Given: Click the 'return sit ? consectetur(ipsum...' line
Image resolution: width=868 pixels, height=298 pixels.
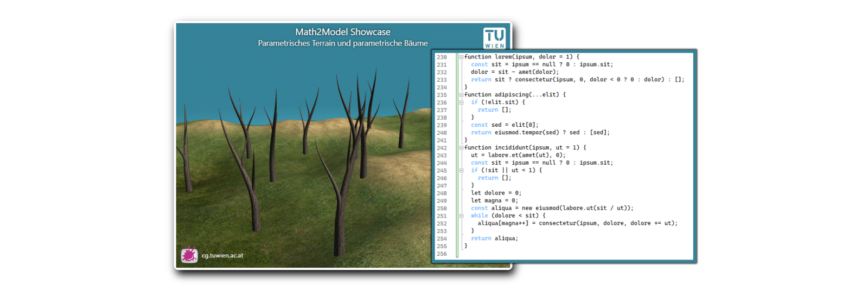Looking at the screenshot, I should (x=577, y=80).
